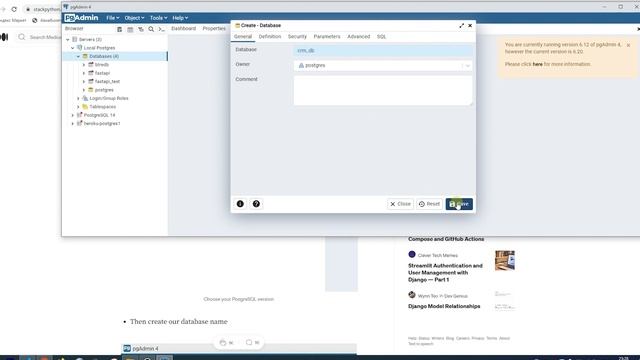Expand the PostgreSQL 14 server node
The width and height of the screenshot is (640, 360).
[73, 115]
